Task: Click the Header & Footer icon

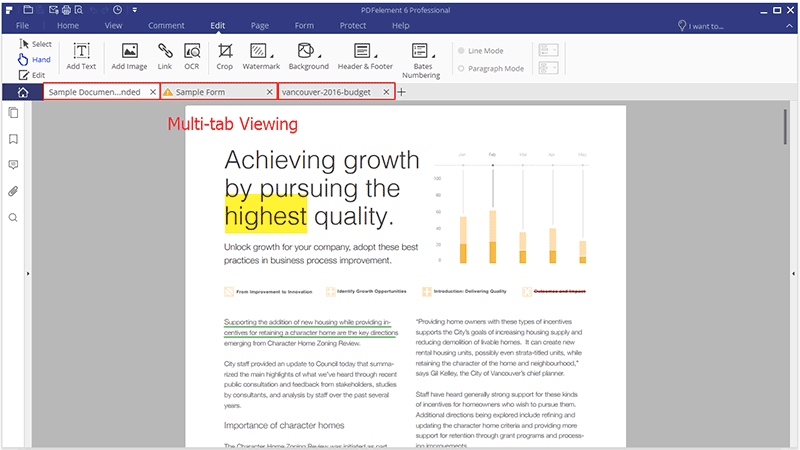Action: [362, 51]
